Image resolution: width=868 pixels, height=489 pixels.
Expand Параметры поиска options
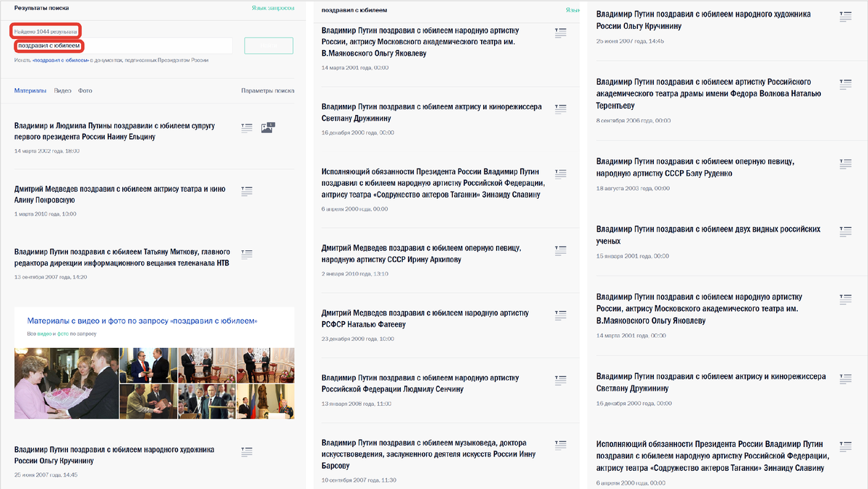pos(268,90)
